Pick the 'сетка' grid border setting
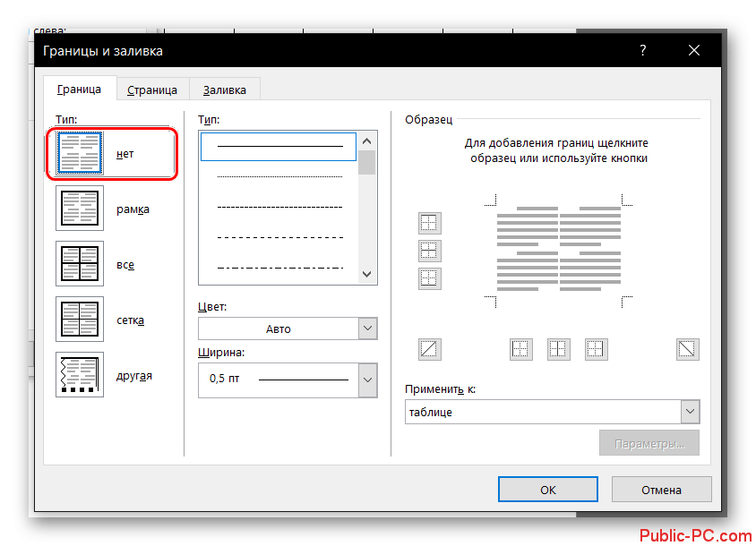The image size is (756, 546). click(x=80, y=320)
